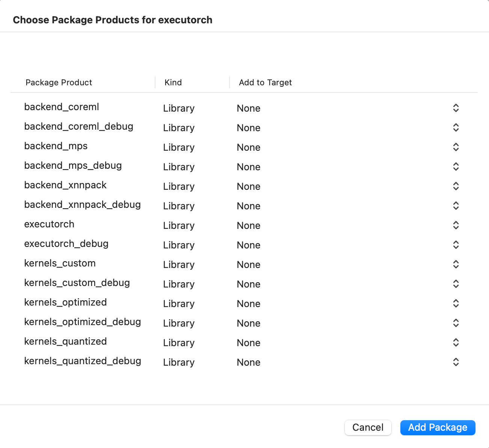Select the executorch package product name

pos(49,224)
